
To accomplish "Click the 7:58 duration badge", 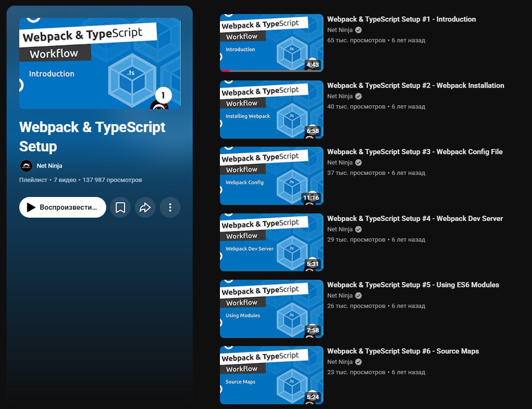I will (x=313, y=330).
